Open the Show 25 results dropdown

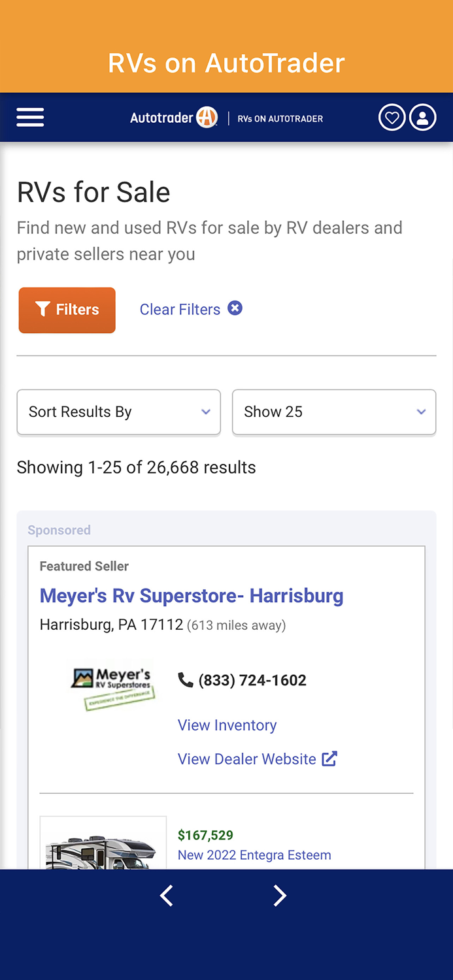(334, 412)
